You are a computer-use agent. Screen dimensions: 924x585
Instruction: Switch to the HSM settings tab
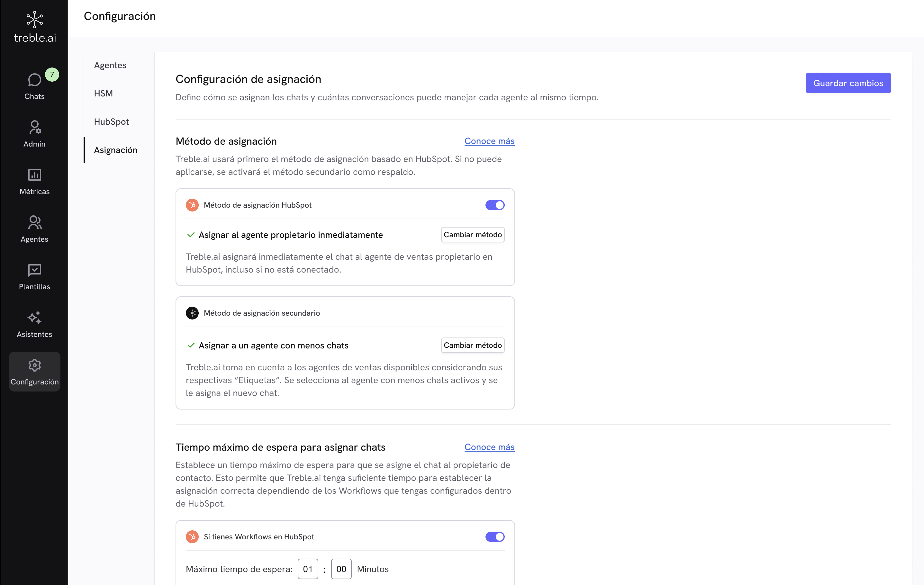point(103,93)
